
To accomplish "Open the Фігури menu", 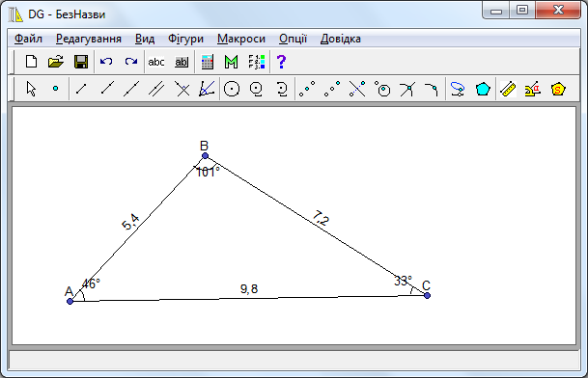I will [x=185, y=39].
